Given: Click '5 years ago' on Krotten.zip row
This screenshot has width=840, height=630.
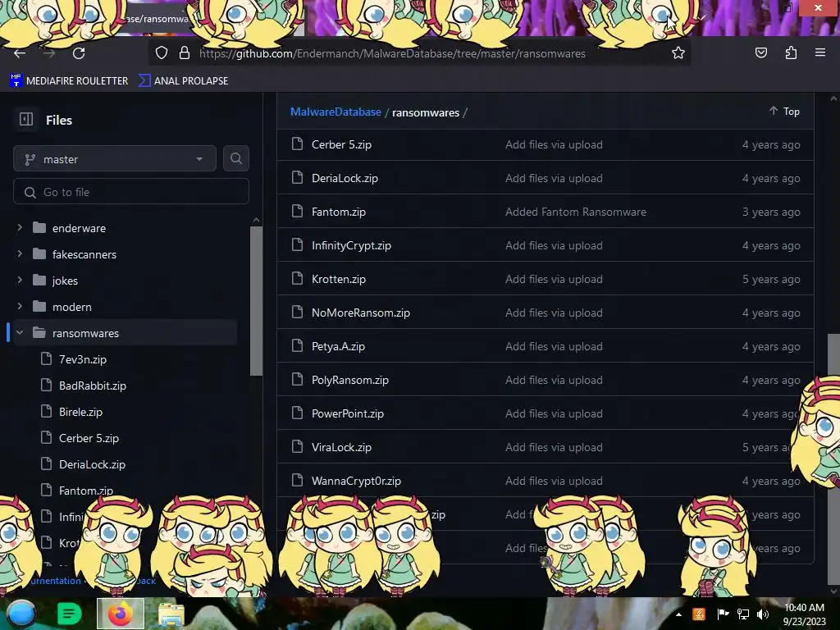Looking at the screenshot, I should tap(771, 279).
